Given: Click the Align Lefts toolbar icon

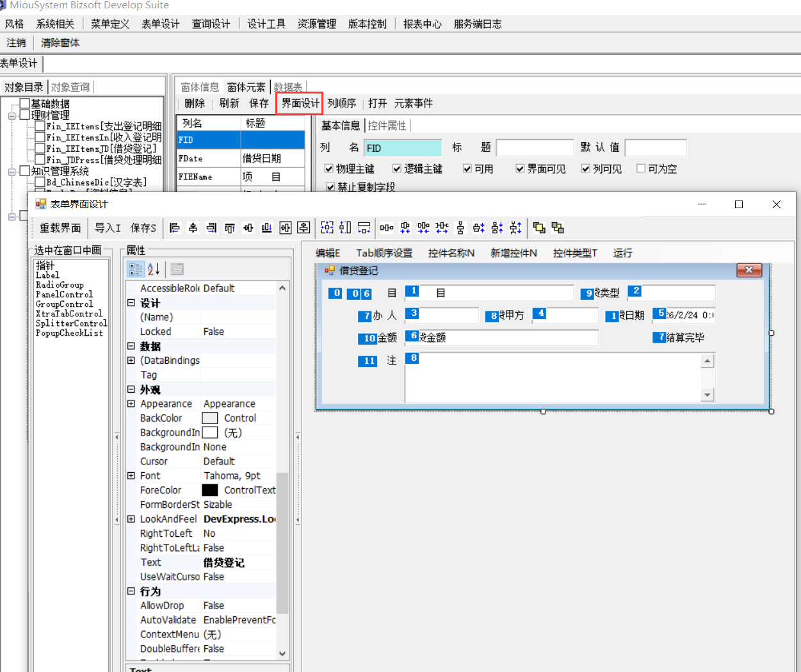Looking at the screenshot, I should [174, 228].
